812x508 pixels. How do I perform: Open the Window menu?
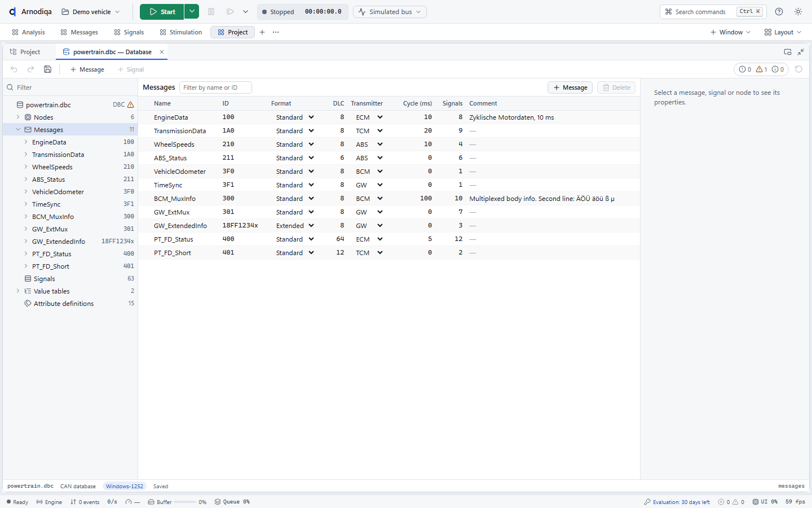pyautogui.click(x=730, y=32)
